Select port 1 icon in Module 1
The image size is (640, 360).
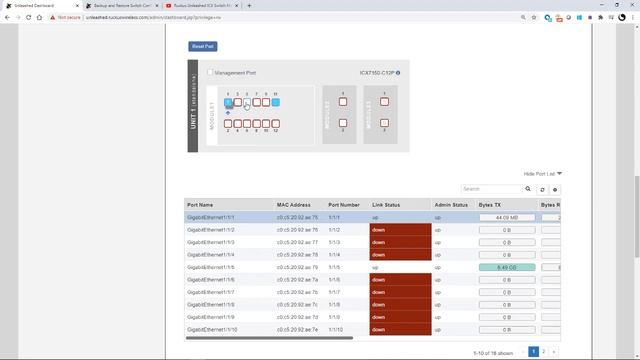(x=228, y=102)
